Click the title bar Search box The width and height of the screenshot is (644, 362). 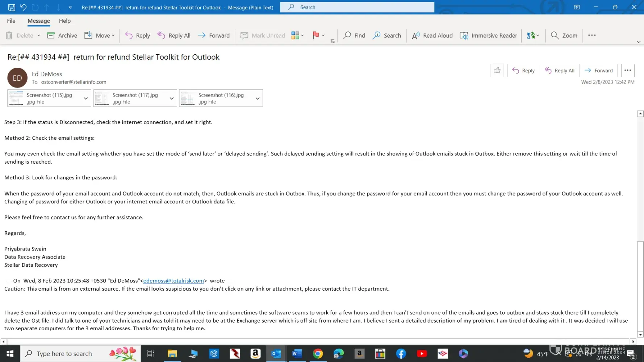click(357, 7)
